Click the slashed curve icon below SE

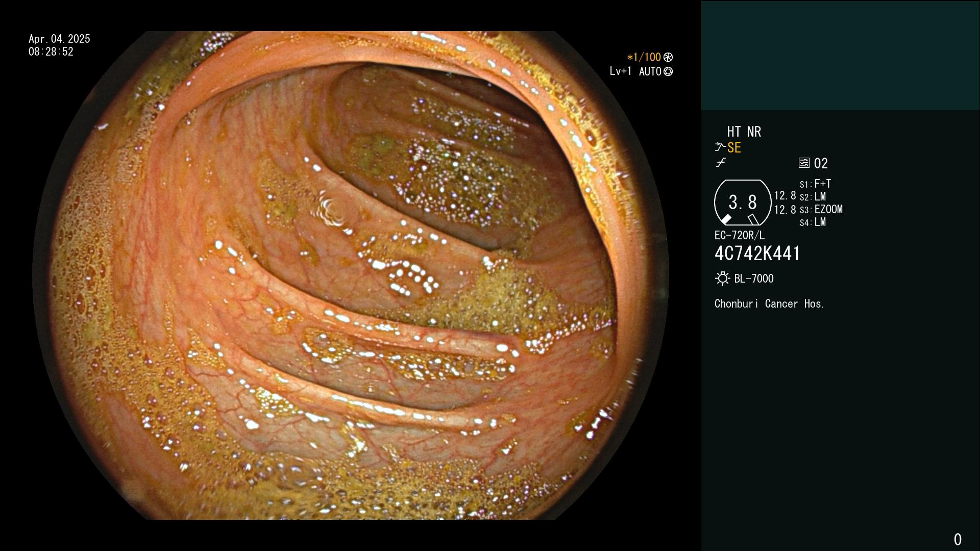click(721, 163)
